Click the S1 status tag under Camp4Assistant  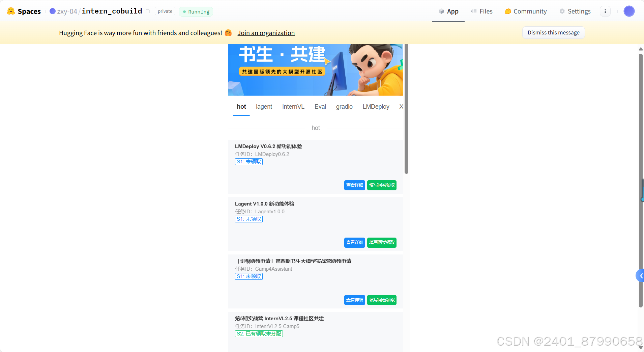coord(249,276)
